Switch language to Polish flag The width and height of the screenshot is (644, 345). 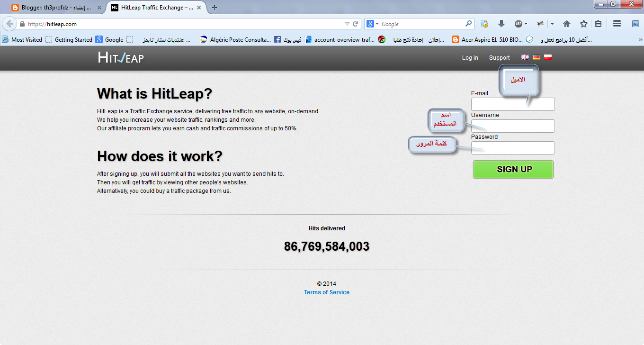[548, 57]
